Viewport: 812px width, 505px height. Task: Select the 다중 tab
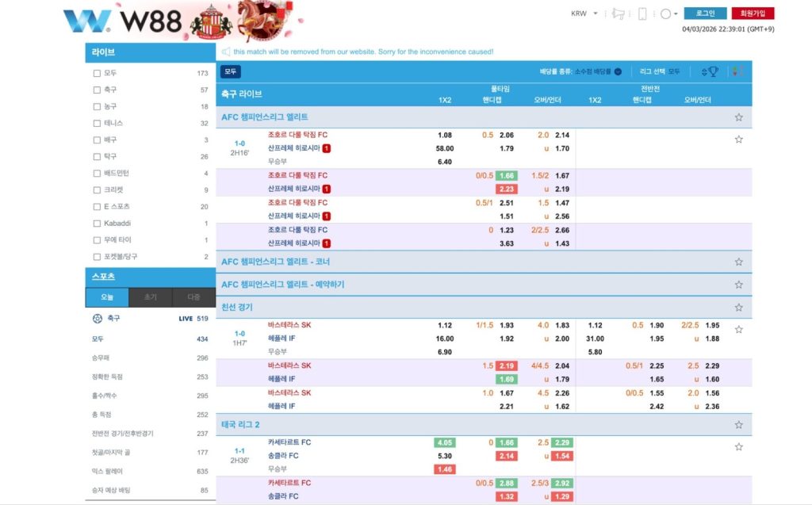[x=193, y=297]
